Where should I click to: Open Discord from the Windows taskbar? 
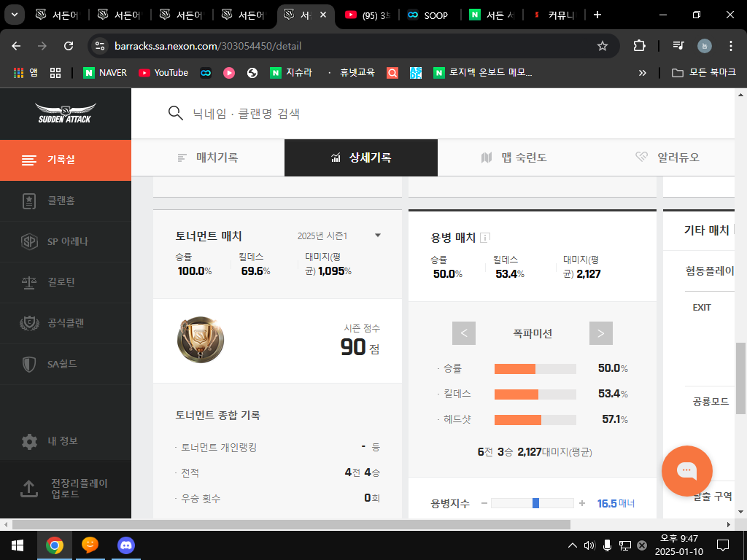click(x=126, y=545)
